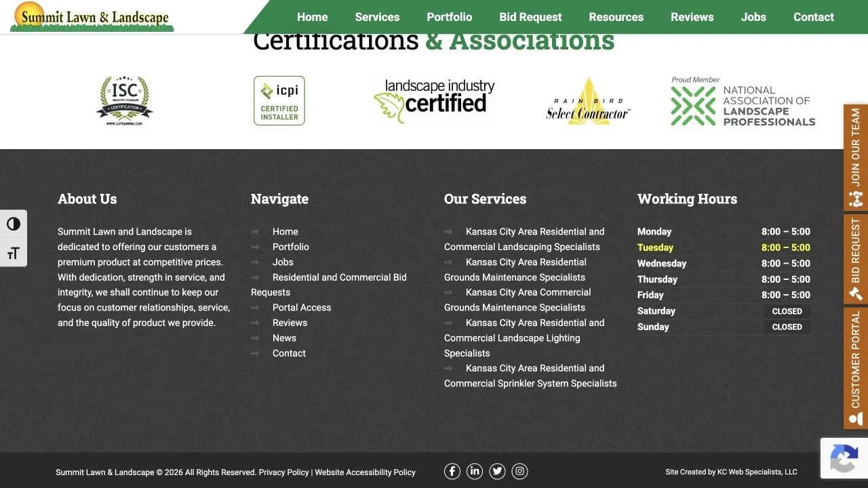Open the Bid Request menu item
The image size is (868, 488).
click(530, 17)
